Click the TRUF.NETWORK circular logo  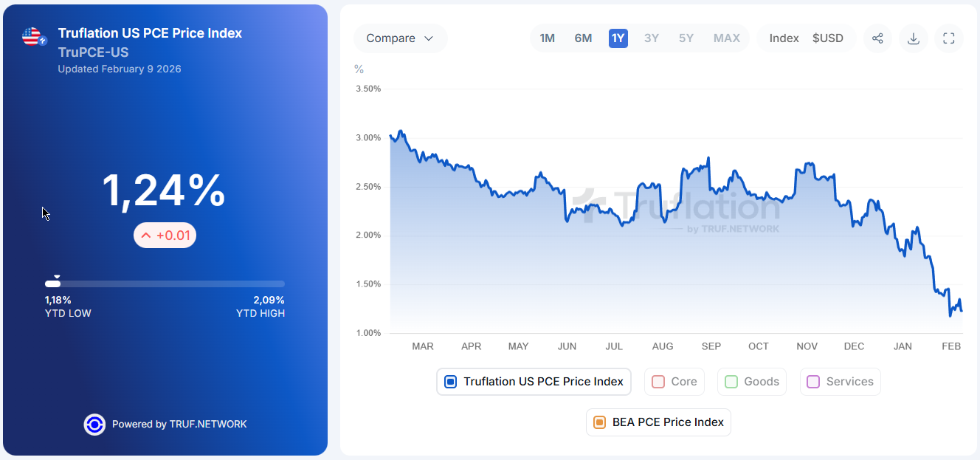click(x=94, y=425)
